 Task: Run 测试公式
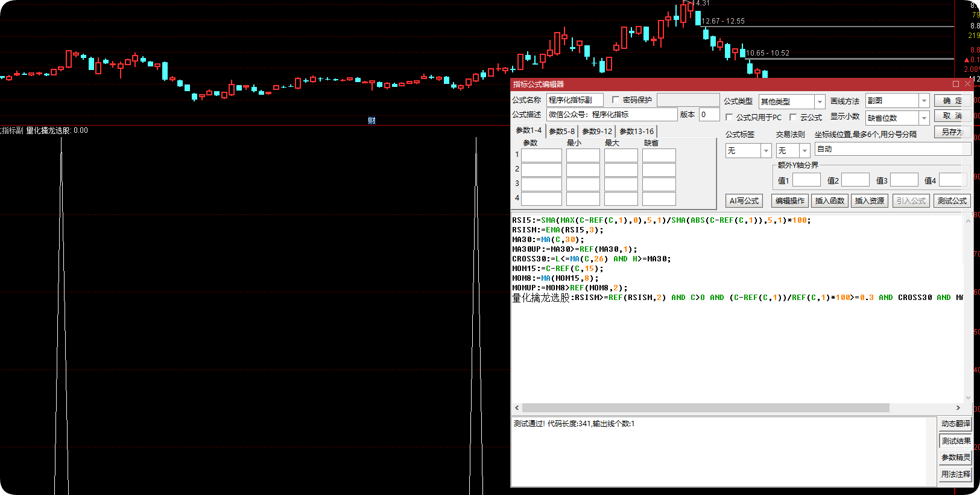click(x=952, y=200)
